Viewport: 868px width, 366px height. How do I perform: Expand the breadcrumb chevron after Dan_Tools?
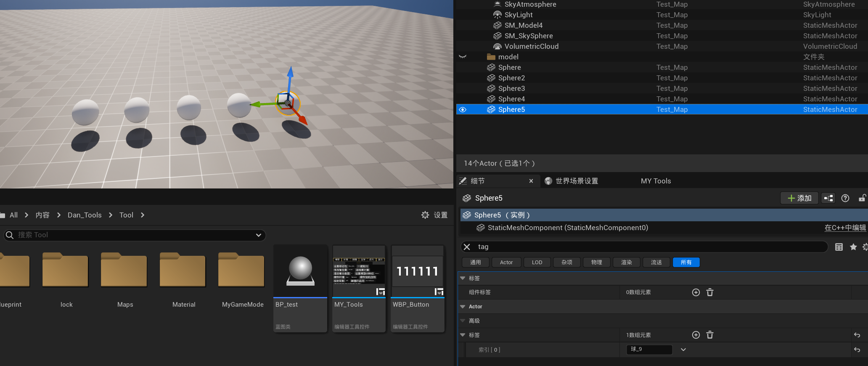pyautogui.click(x=111, y=215)
